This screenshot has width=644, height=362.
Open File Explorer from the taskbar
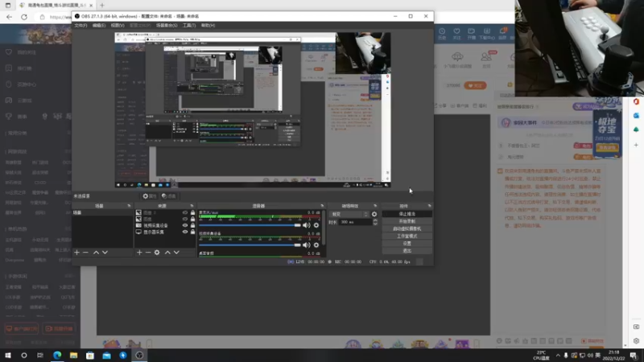[73, 356]
